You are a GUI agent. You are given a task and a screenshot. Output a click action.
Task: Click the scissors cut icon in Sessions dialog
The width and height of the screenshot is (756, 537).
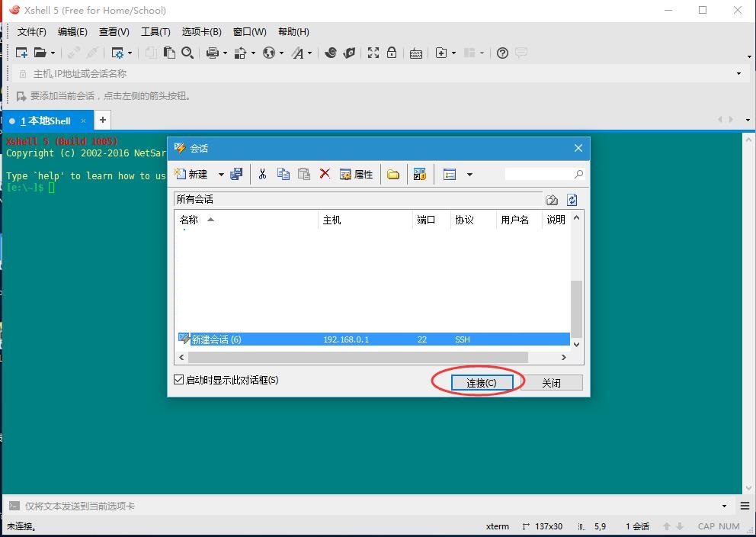(262, 174)
